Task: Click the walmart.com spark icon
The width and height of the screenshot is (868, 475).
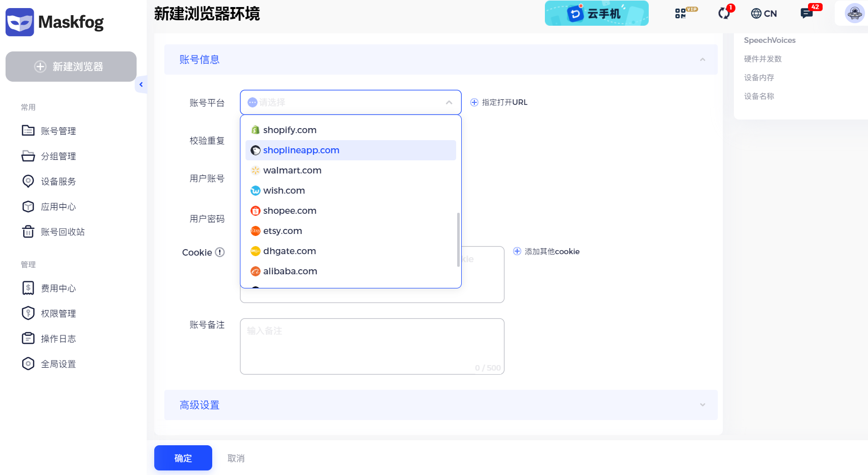Action: point(256,170)
